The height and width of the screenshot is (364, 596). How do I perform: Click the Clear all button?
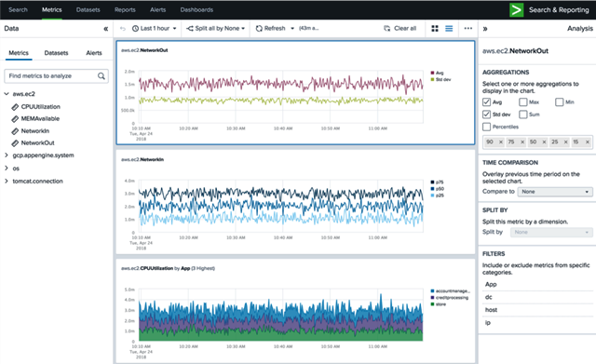pos(400,29)
